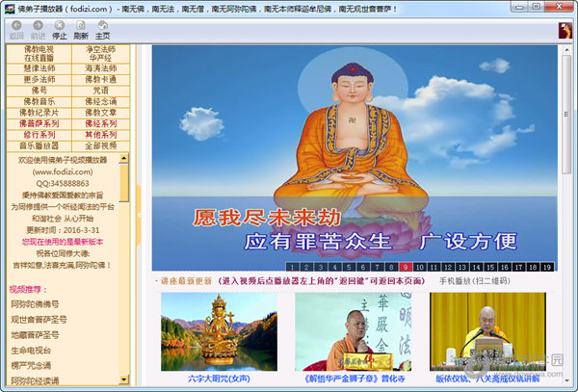Screen dimensions: 578x392
Task: Click the left info panel scroll-up arrow
Action: pyautogui.click(x=124, y=158)
